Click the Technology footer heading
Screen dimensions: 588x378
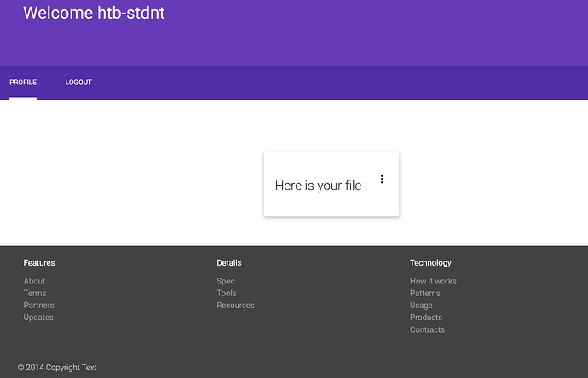click(x=430, y=263)
